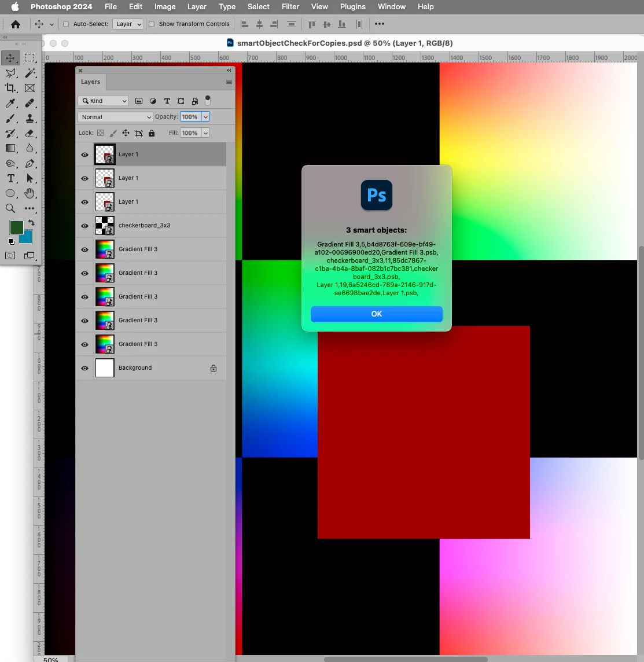The height and width of the screenshot is (662, 644).
Task: Open the Filter menu
Action: click(x=290, y=7)
